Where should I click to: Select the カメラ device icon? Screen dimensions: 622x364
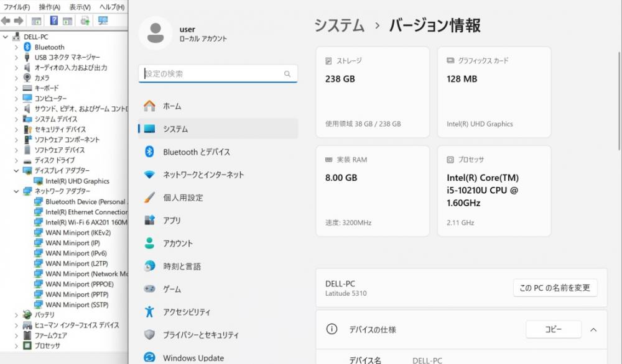pos(27,78)
